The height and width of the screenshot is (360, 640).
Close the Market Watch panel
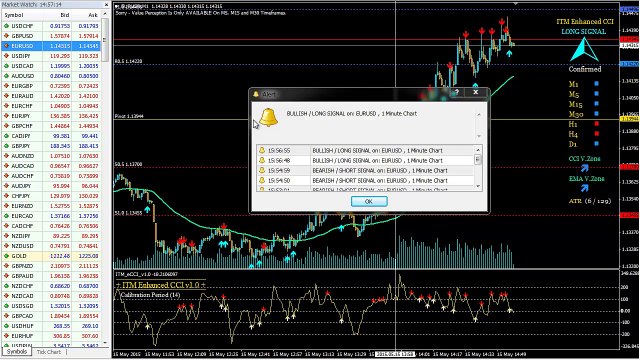pyautogui.click(x=106, y=4)
